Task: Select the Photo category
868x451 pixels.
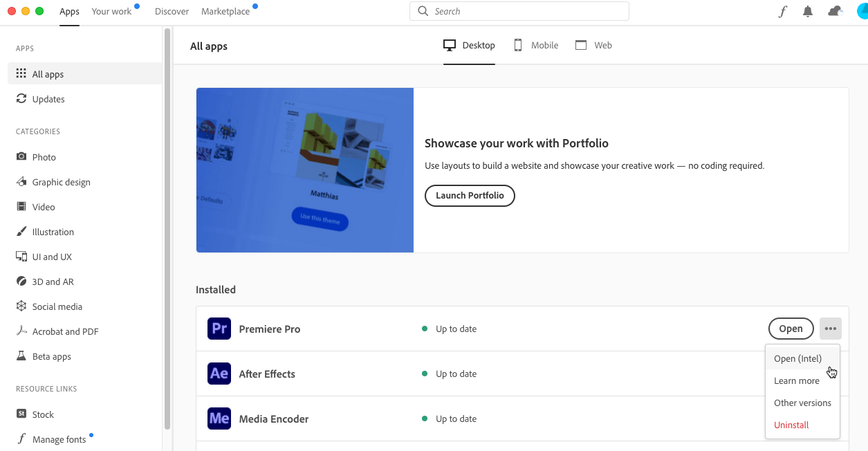Action: (x=44, y=157)
